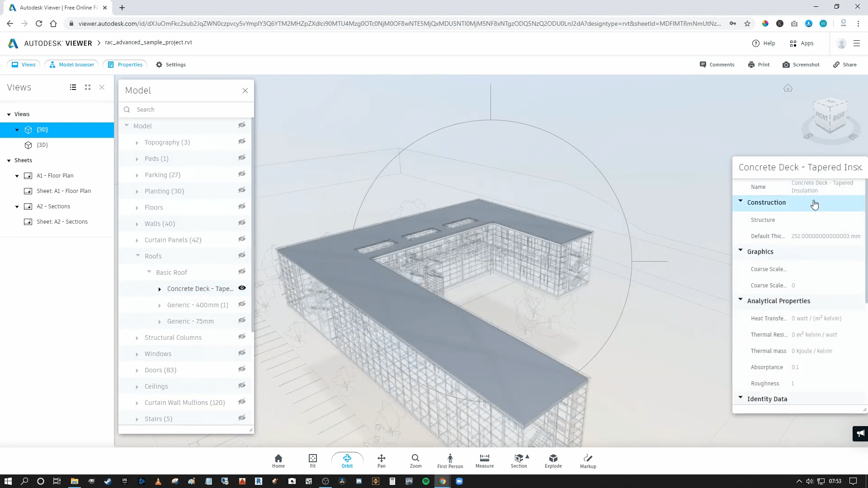Expand the Structural Columns tree node
868x488 pixels.
click(137, 338)
